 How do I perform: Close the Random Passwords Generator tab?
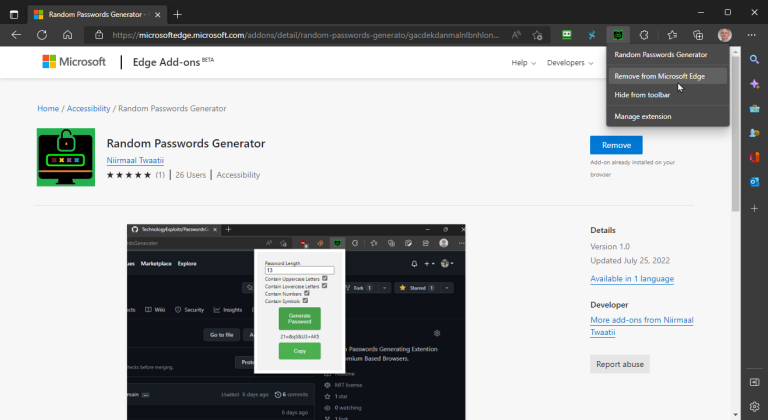157,15
